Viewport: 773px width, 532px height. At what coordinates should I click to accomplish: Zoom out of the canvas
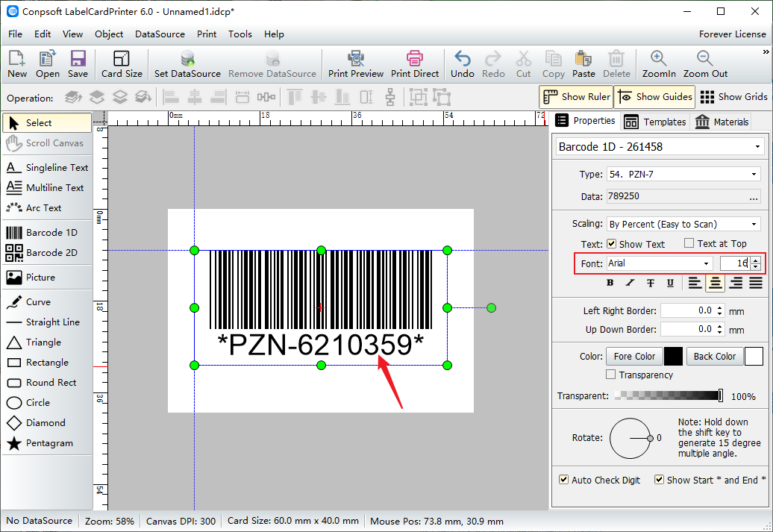coord(705,64)
